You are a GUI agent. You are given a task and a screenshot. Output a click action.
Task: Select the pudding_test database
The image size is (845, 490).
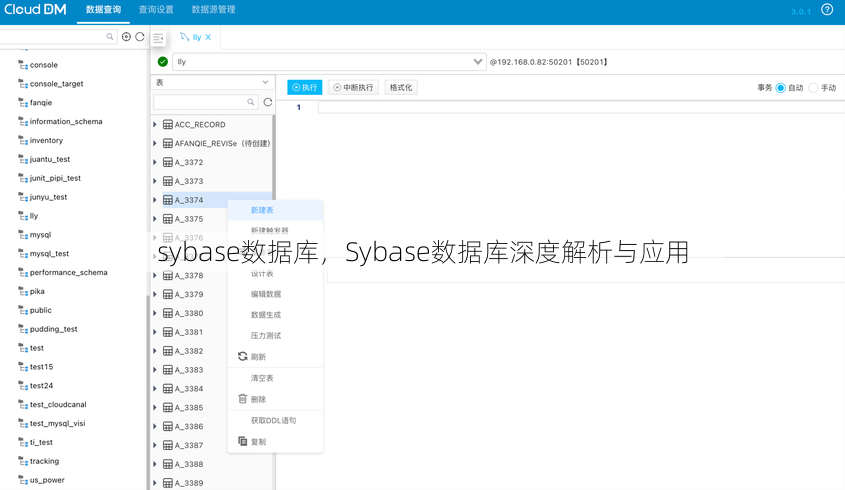[x=53, y=329]
